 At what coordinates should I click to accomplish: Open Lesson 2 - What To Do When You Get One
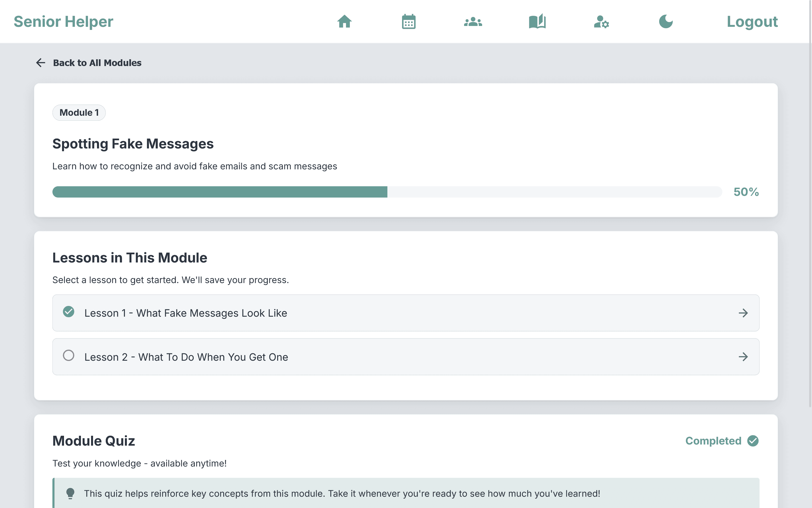pyautogui.click(x=406, y=357)
